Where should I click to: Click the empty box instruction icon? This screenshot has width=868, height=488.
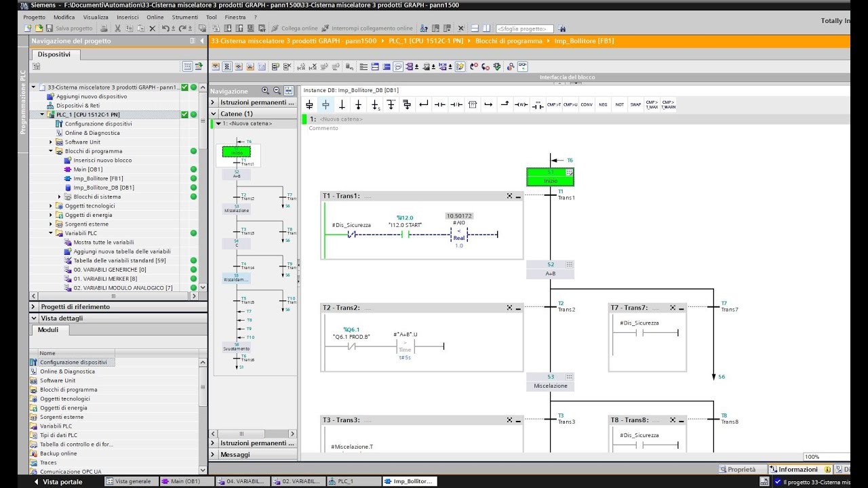click(x=473, y=104)
